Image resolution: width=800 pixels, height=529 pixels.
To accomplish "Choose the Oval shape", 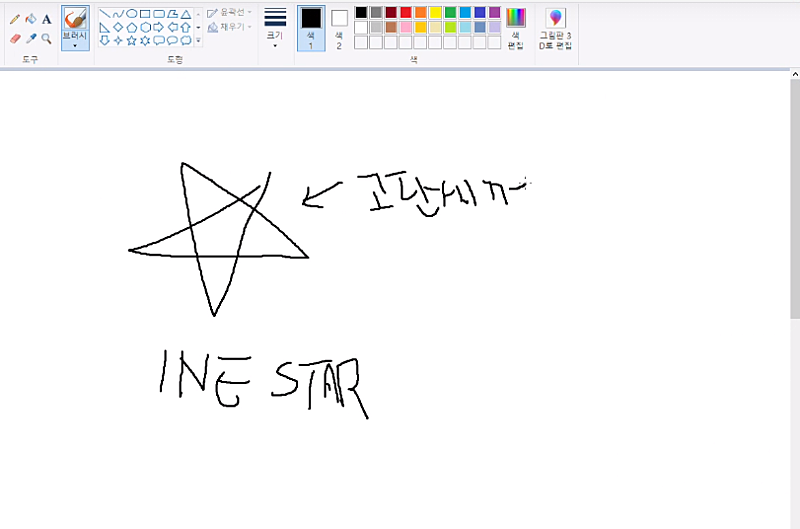I will (132, 14).
